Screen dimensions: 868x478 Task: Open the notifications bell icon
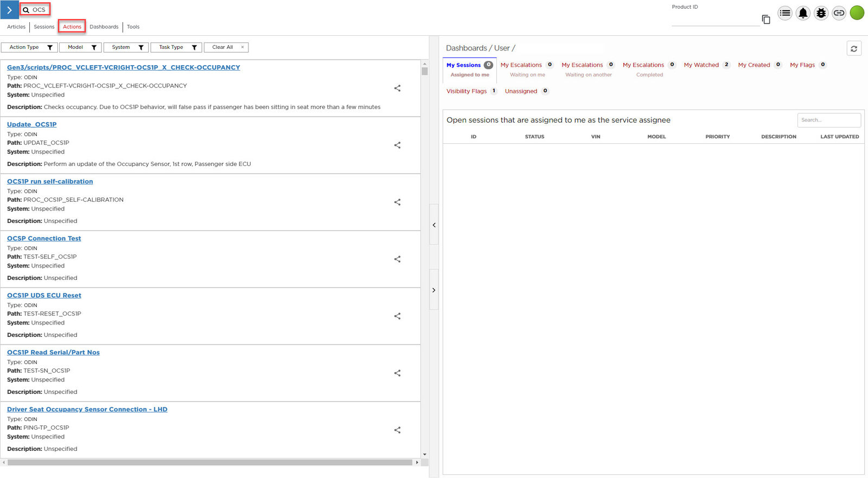tap(803, 13)
